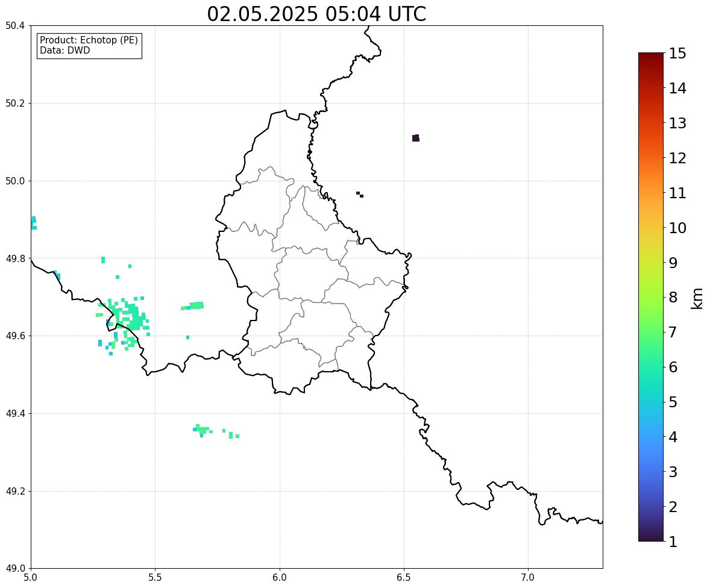Click the small dark echo pixels near 49.97°N
This screenshot has width=710, height=588.
point(360,195)
